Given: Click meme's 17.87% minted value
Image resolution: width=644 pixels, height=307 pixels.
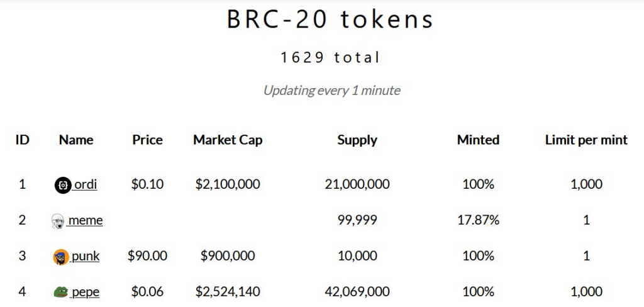Looking at the screenshot, I should coord(478,220).
